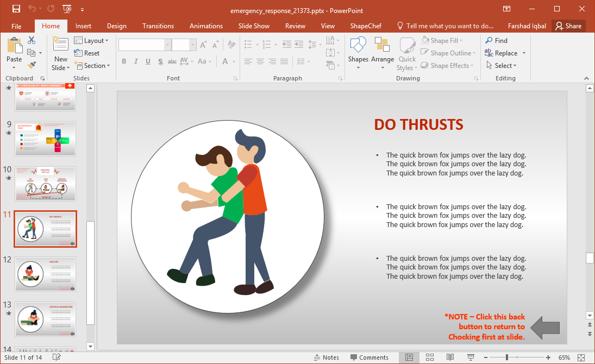Toggle the Notes pane
595x364 pixels.
point(326,357)
